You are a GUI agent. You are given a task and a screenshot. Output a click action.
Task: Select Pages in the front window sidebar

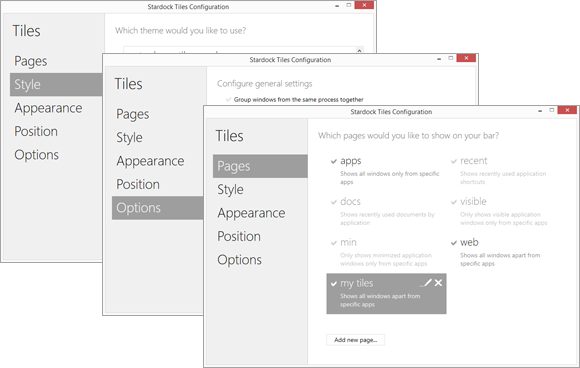[260, 166]
